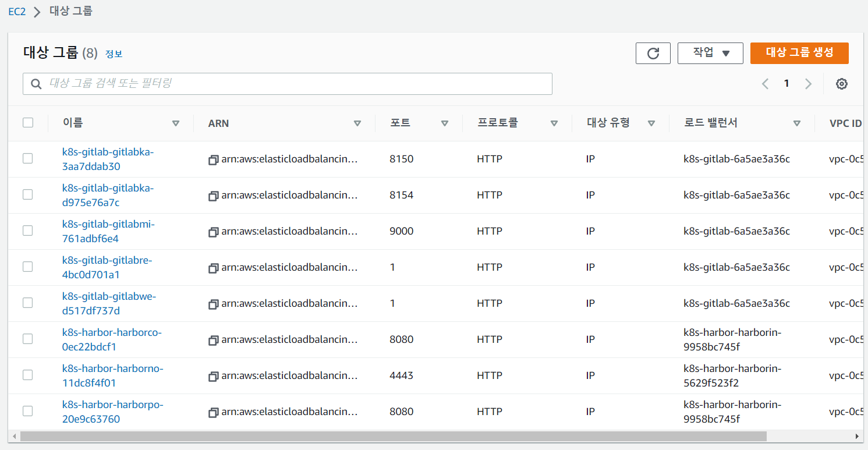
Task: Select checkbox for k8s-gitlab-gitlabmi-761adbf6e4
Action: point(28,231)
